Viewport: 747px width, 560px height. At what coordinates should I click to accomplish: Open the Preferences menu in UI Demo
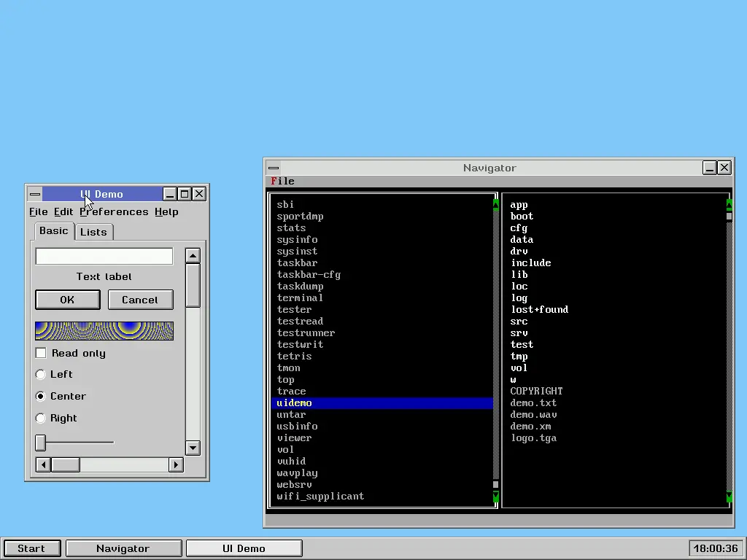[114, 211]
